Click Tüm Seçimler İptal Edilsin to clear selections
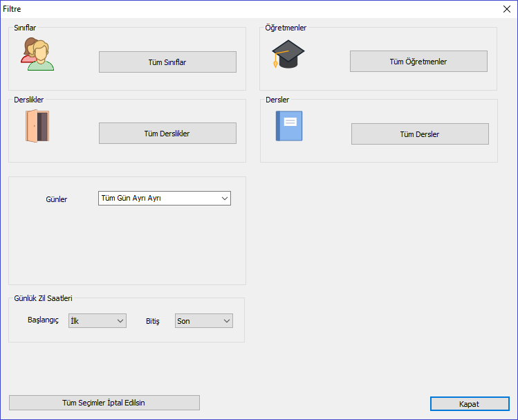The image size is (518, 420). click(104, 403)
